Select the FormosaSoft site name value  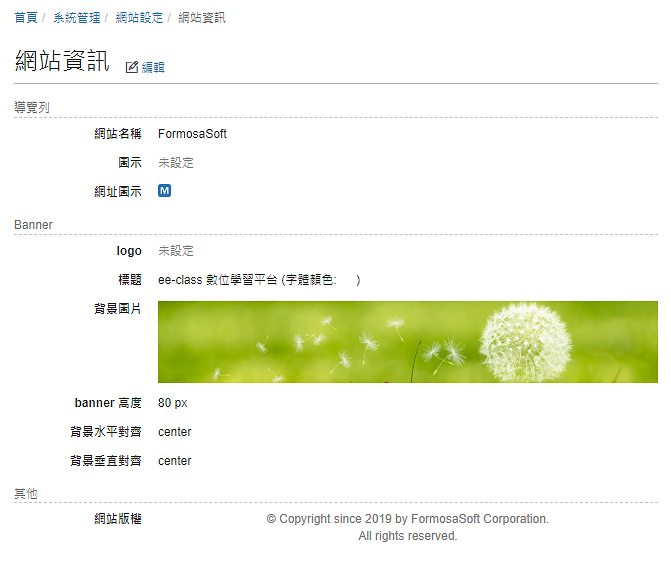coord(192,134)
